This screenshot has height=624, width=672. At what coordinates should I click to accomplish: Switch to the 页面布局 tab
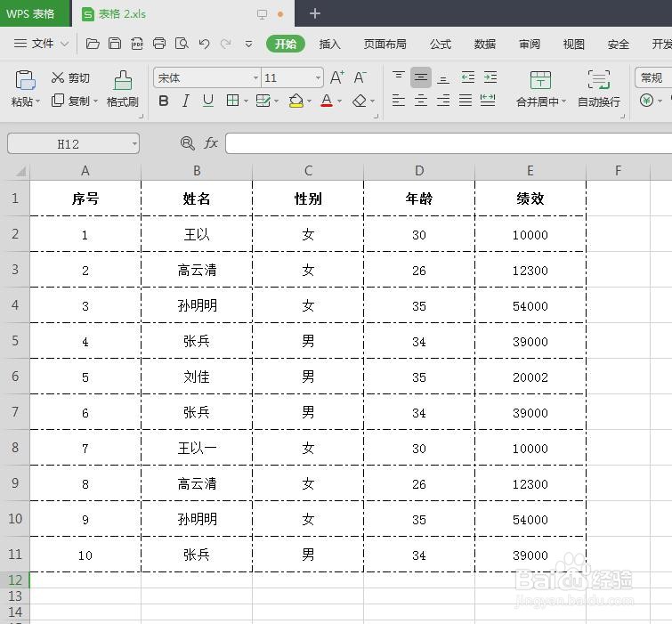[385, 44]
